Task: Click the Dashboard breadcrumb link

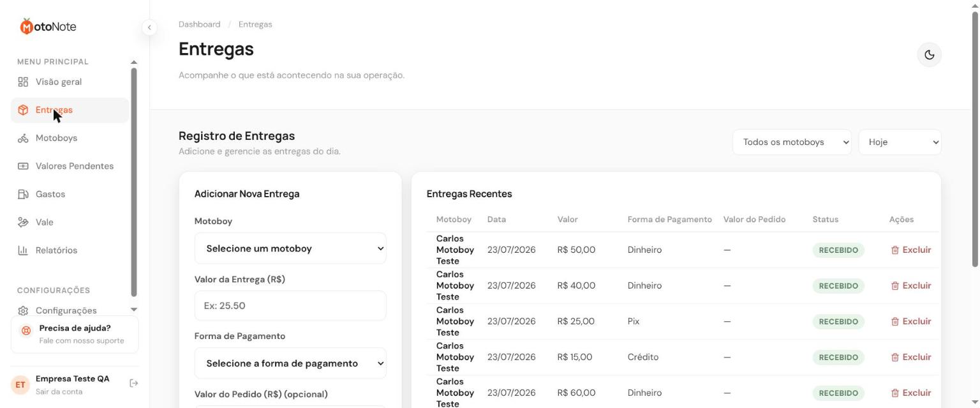Action: point(200,24)
